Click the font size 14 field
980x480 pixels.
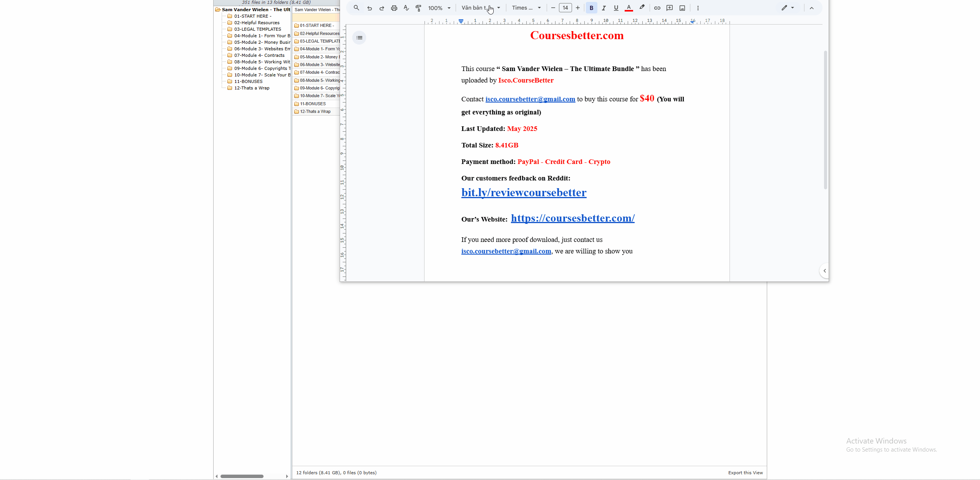(x=565, y=8)
